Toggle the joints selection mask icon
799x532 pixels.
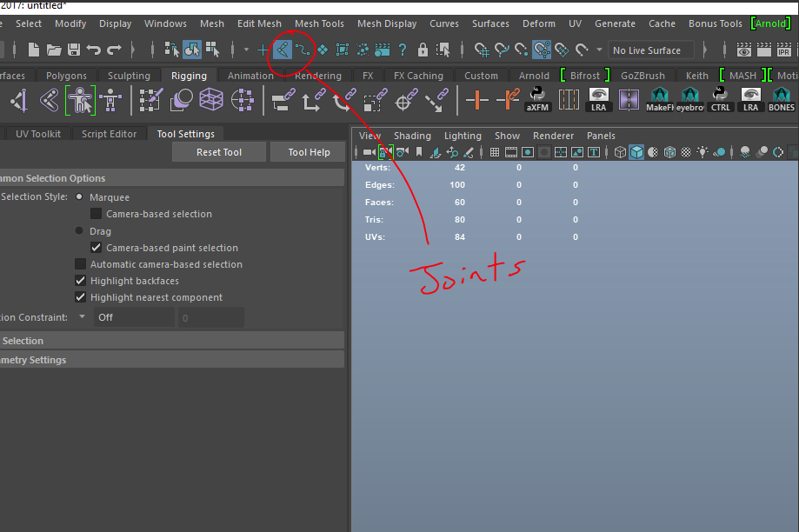tap(283, 50)
